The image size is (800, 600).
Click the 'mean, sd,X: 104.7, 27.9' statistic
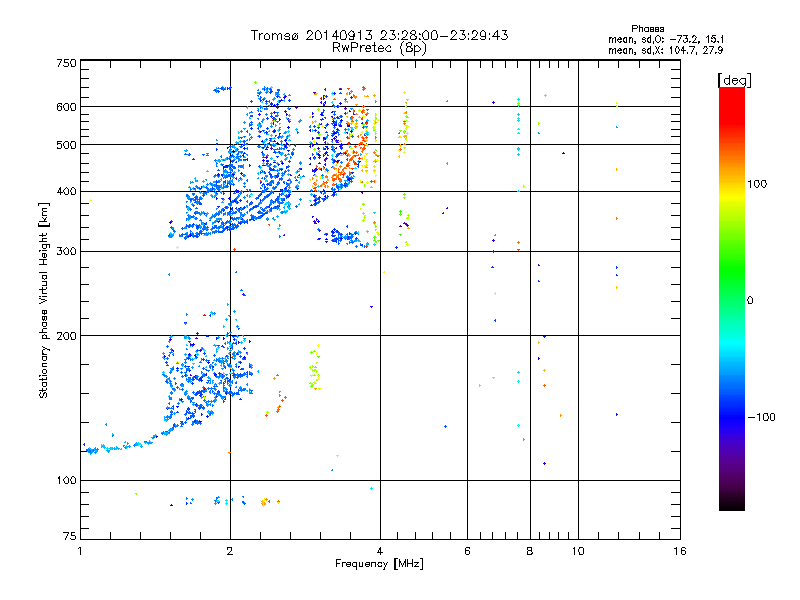[x=665, y=50]
